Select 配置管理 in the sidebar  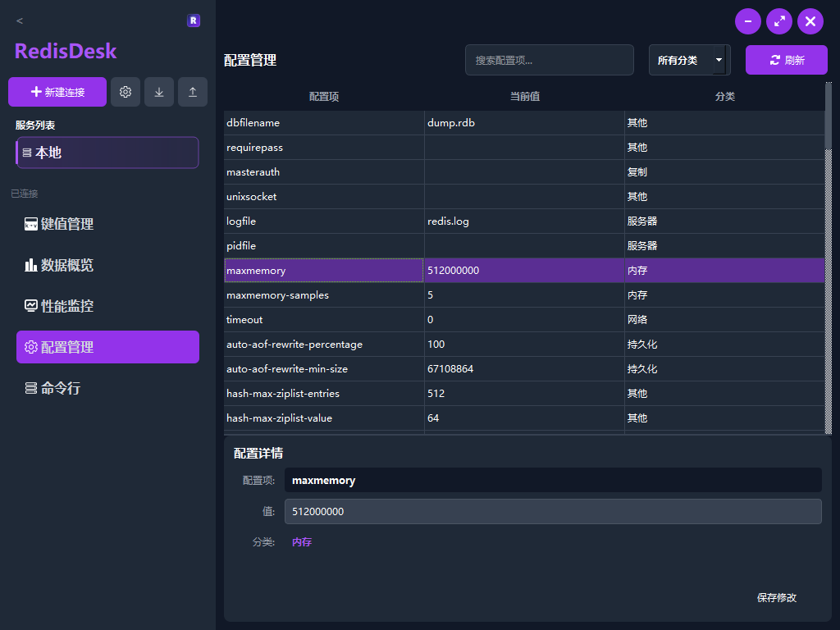tap(107, 347)
